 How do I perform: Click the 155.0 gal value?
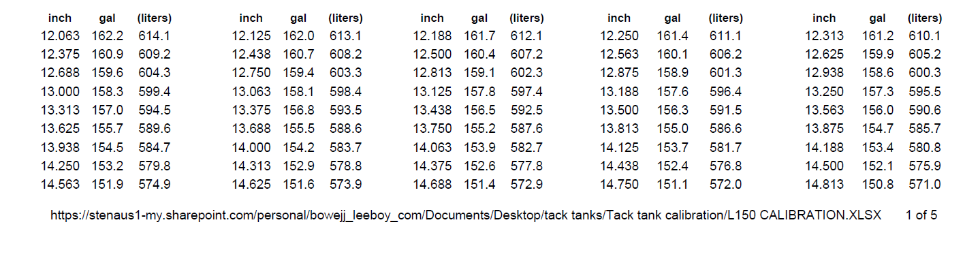pos(673,128)
